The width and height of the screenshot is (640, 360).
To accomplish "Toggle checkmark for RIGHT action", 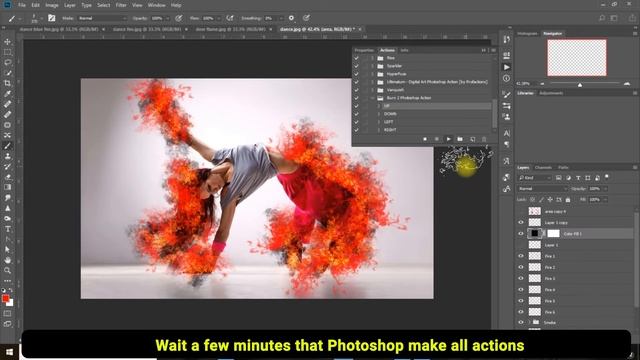I will [x=356, y=130].
